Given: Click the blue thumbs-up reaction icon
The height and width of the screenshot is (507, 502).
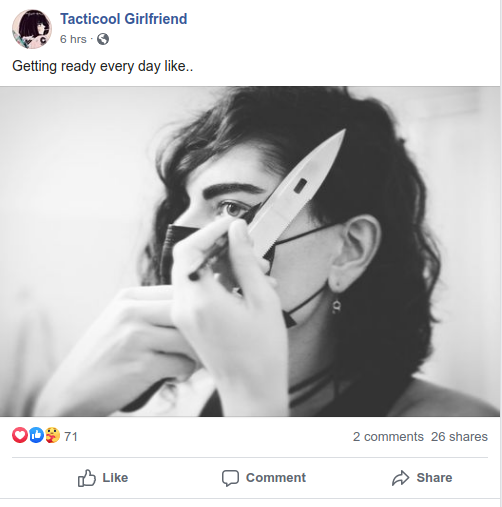Looking at the screenshot, I should [36, 435].
